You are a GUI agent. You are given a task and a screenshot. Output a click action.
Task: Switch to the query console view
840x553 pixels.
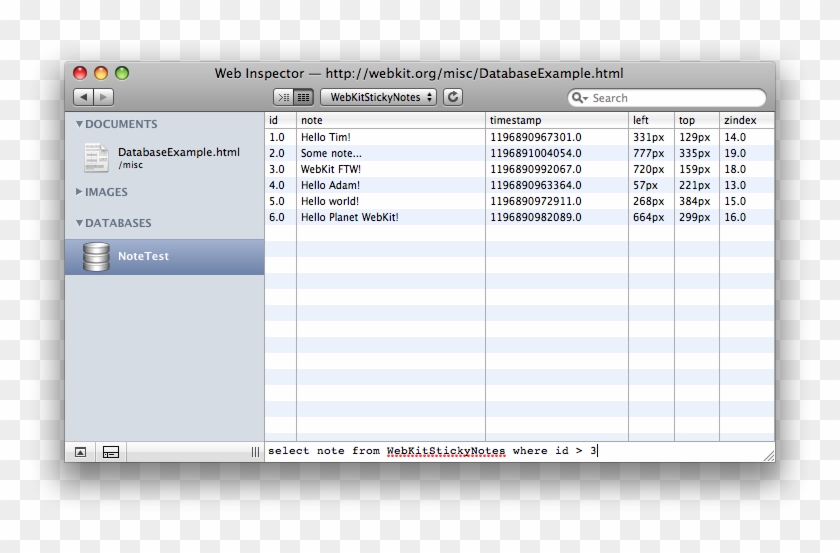(283, 97)
